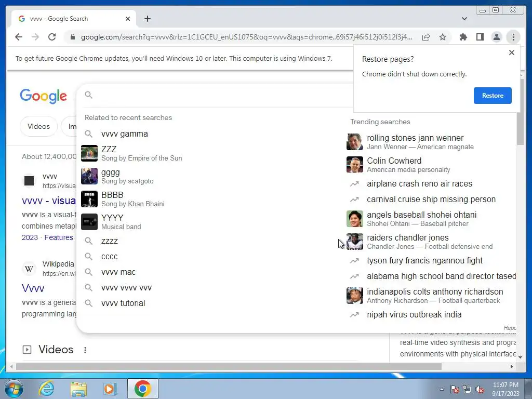This screenshot has width=532, height=399.
Task: Click the forward navigation arrow
Action: point(35,37)
